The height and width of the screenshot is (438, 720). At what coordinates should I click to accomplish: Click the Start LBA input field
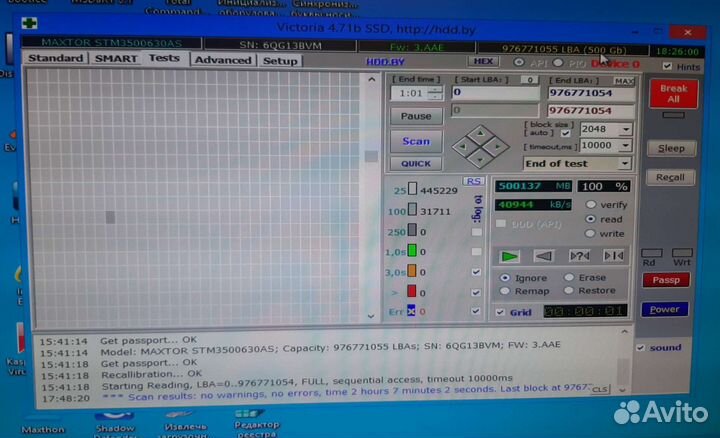click(495, 93)
